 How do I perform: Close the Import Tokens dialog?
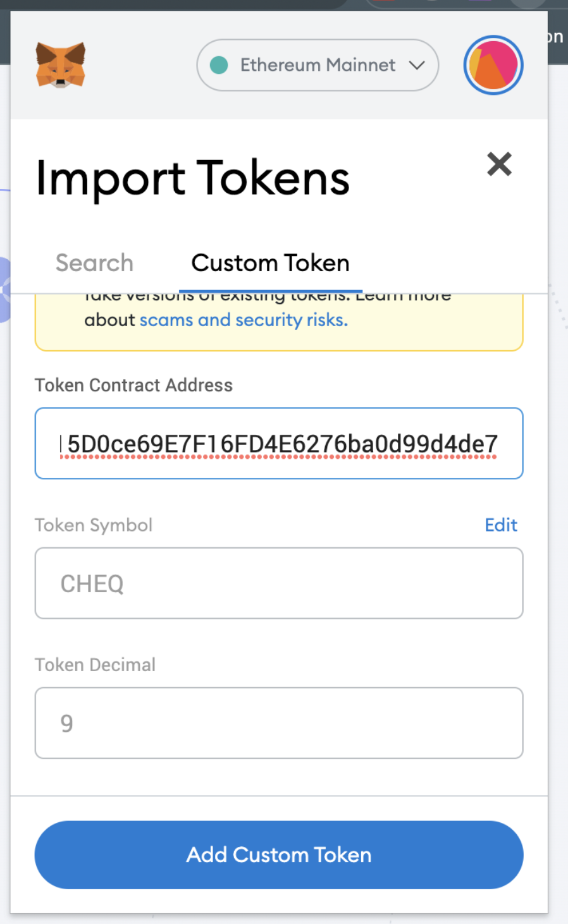click(499, 164)
